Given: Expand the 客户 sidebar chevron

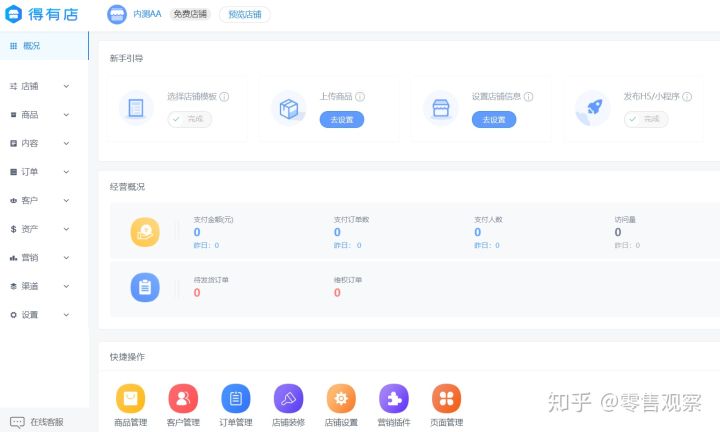Looking at the screenshot, I should [x=66, y=201].
